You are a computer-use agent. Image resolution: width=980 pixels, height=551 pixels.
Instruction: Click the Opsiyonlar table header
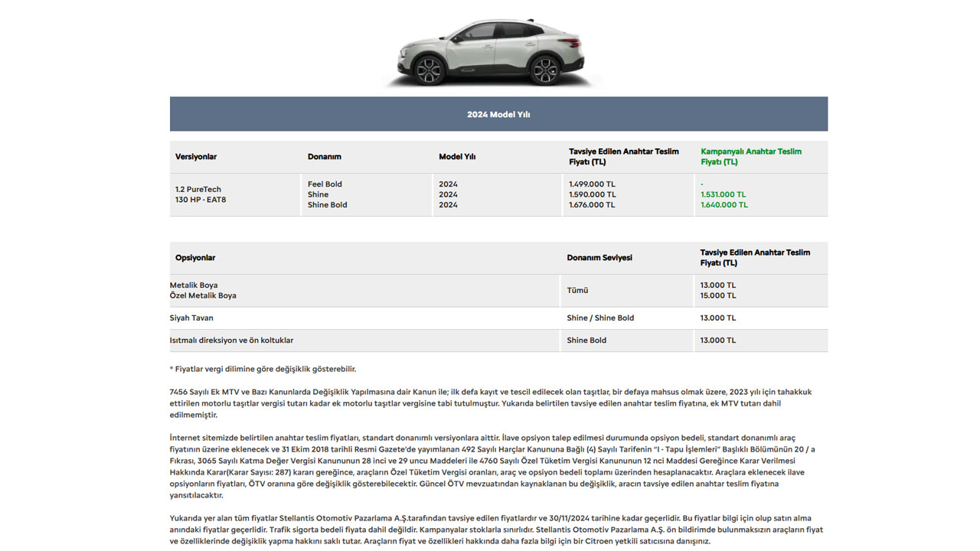coord(195,258)
